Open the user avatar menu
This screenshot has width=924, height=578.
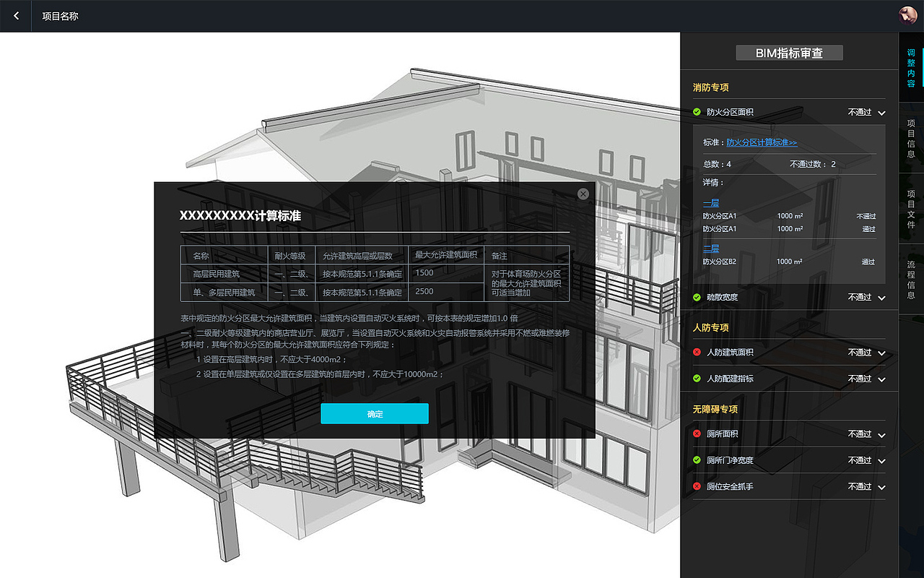tap(907, 15)
